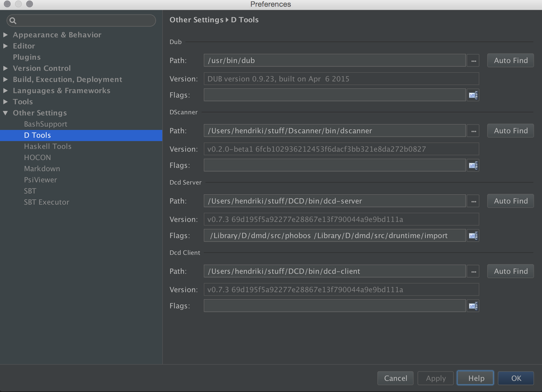Expand the DScanner flags editor icon
The image size is (542, 392).
point(473,166)
